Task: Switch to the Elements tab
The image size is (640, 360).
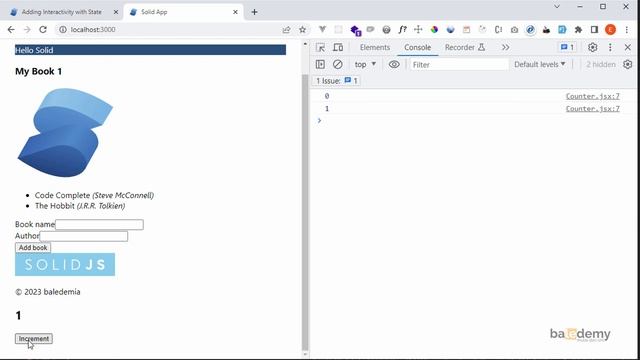Action: pyautogui.click(x=375, y=47)
